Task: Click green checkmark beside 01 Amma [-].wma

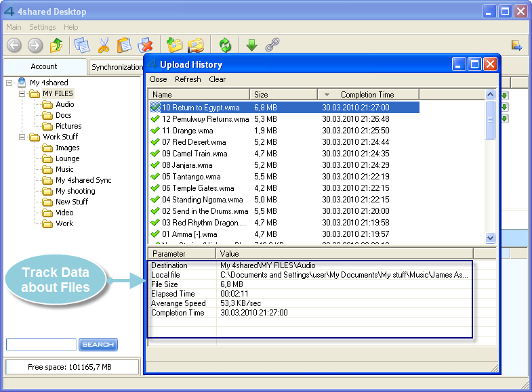Action: pyautogui.click(x=155, y=234)
